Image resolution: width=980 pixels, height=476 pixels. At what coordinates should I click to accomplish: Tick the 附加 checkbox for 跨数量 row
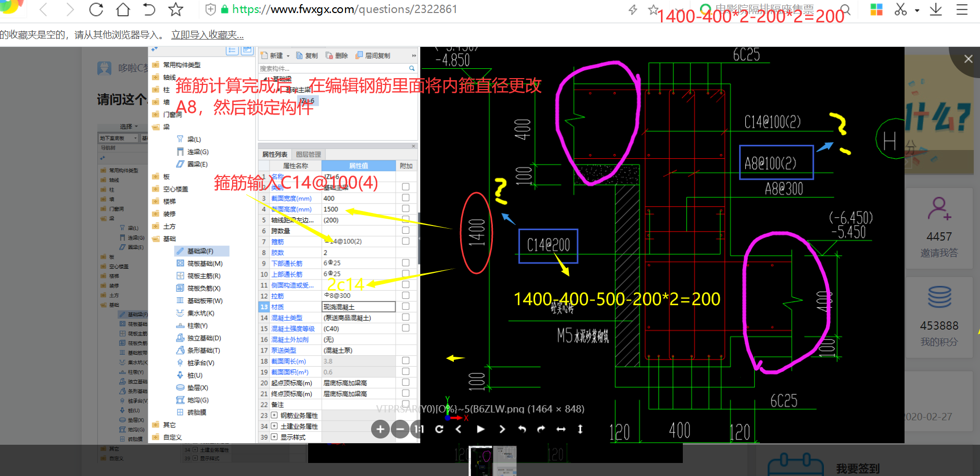pyautogui.click(x=406, y=230)
